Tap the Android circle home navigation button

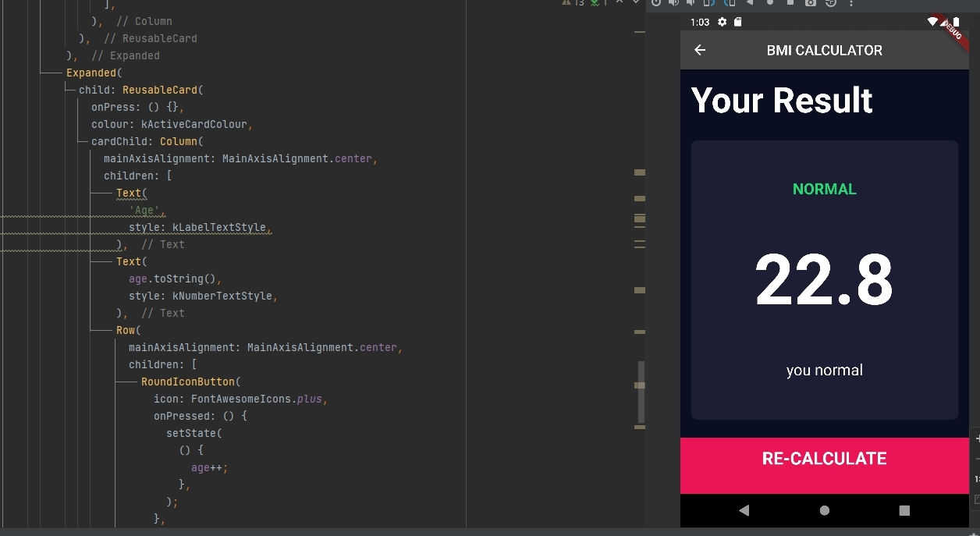825,510
